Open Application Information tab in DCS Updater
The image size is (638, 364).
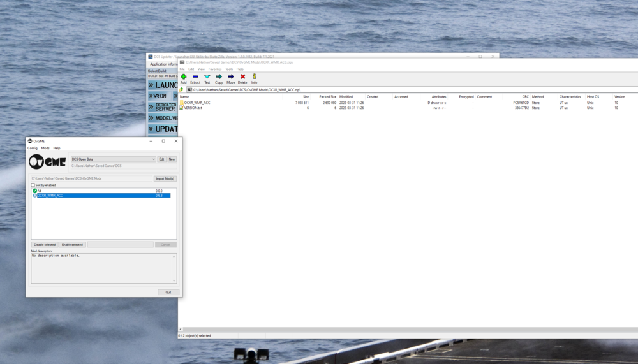163,64
